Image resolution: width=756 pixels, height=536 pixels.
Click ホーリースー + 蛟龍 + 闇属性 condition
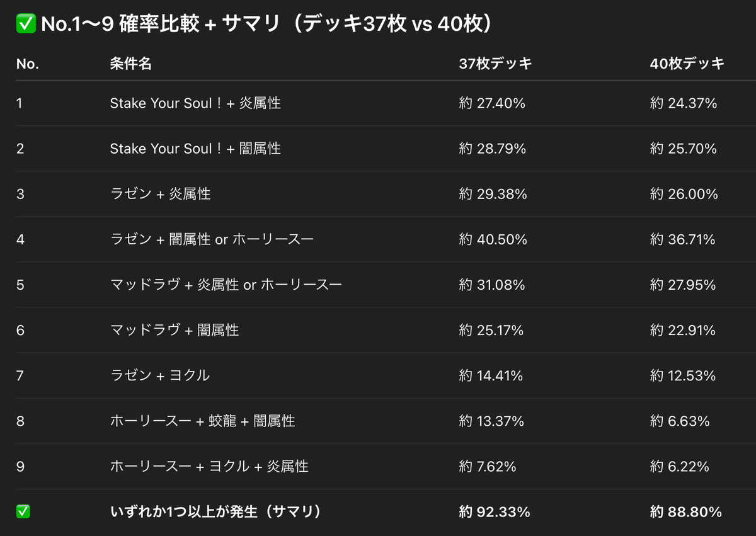coord(202,421)
